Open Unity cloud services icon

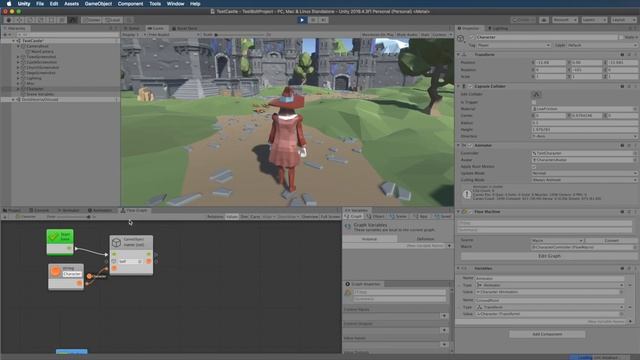click(x=544, y=20)
